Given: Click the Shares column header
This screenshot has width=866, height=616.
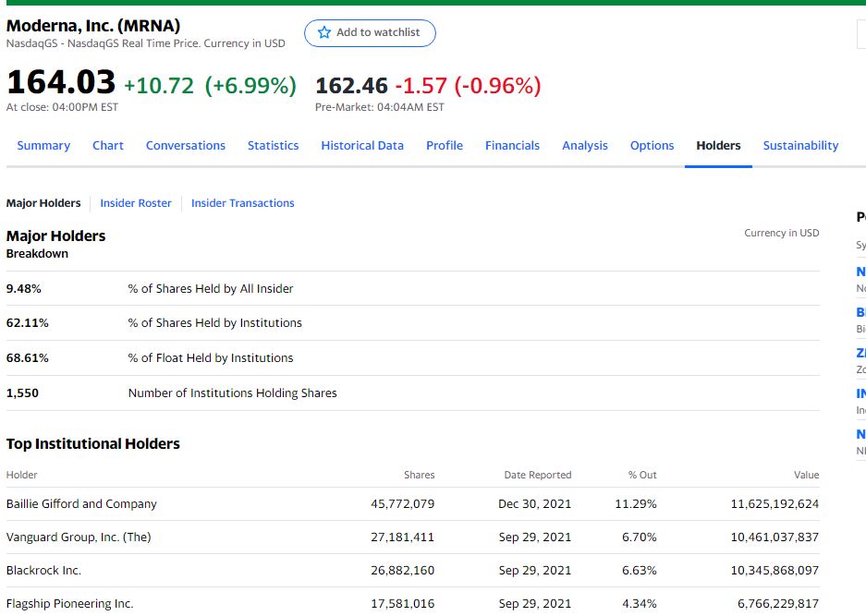Looking at the screenshot, I should click(420, 475).
